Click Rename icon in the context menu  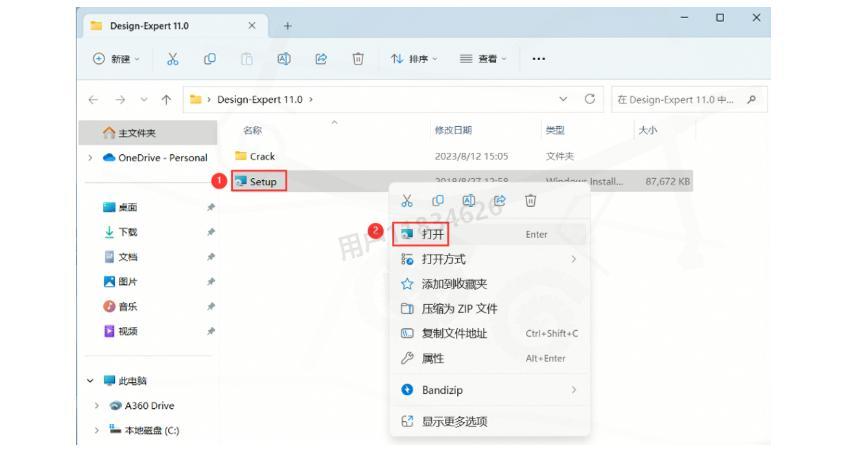click(469, 201)
